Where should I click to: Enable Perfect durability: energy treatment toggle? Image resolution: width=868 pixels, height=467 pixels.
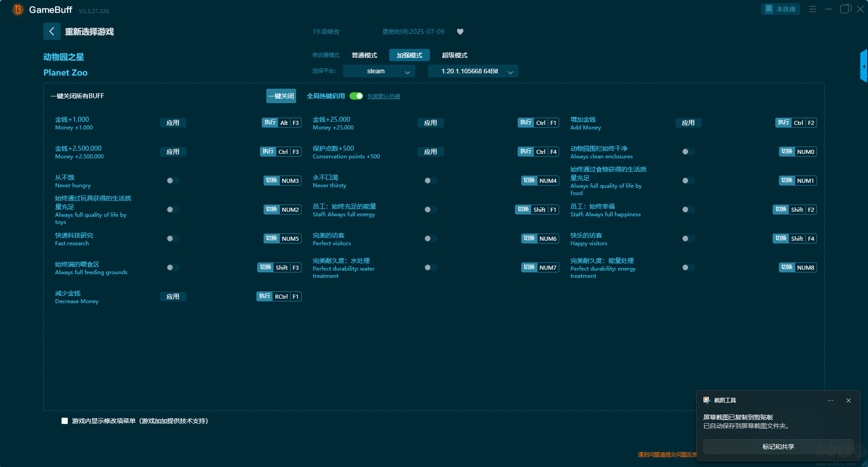pyautogui.click(x=688, y=267)
